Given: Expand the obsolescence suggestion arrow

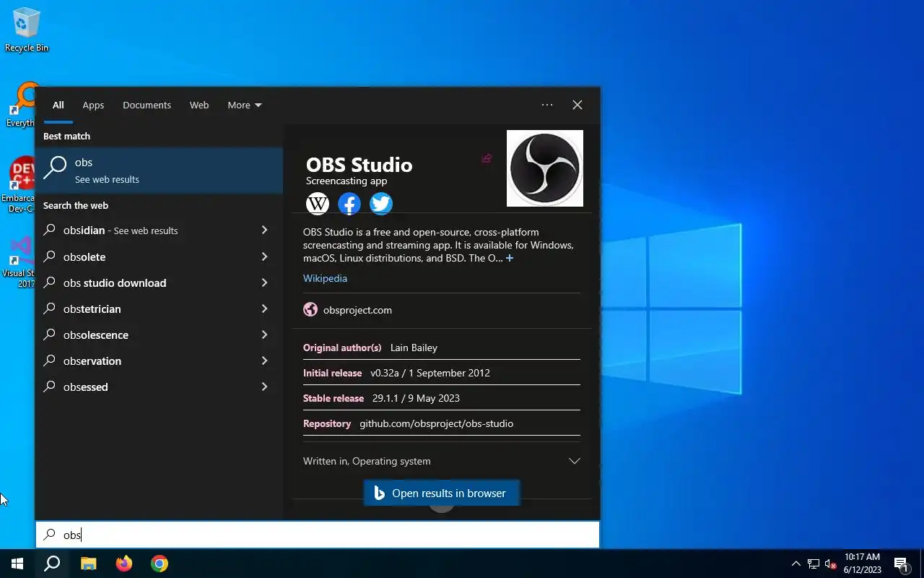Looking at the screenshot, I should (x=264, y=335).
